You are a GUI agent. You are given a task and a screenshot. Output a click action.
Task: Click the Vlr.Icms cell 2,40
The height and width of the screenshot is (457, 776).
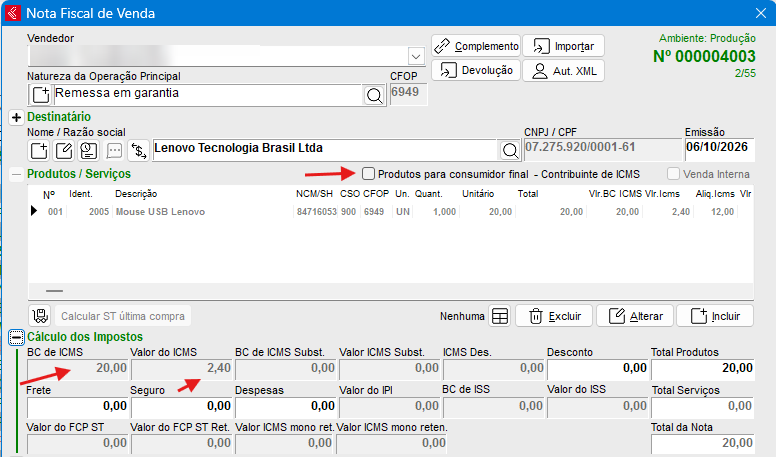[681, 211]
